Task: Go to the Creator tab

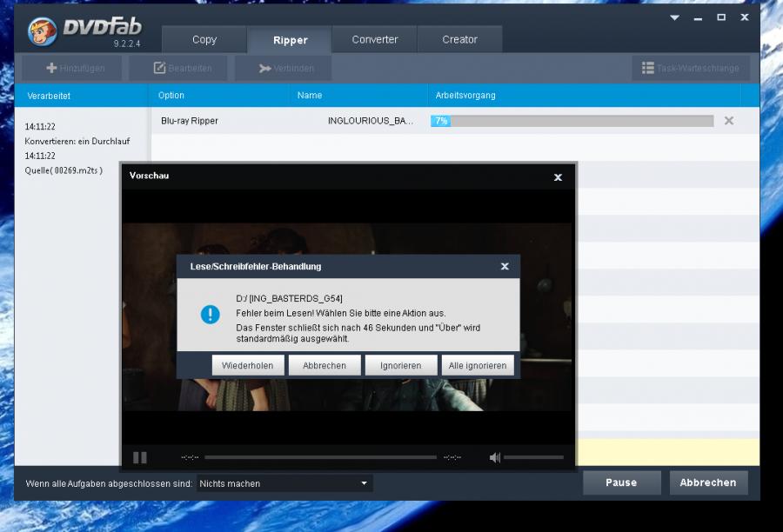Action: (x=459, y=39)
